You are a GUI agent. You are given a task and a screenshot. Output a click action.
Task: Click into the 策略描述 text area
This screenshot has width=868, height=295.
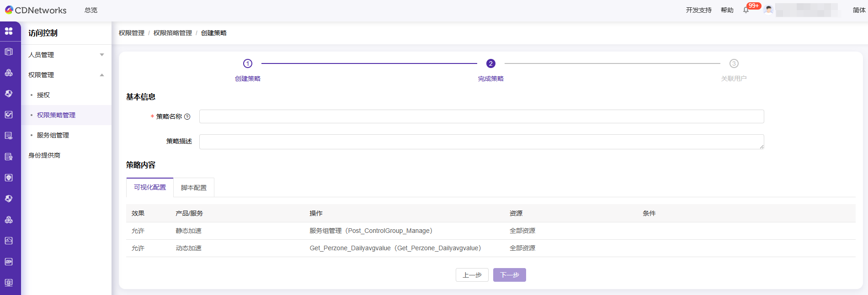coord(481,142)
